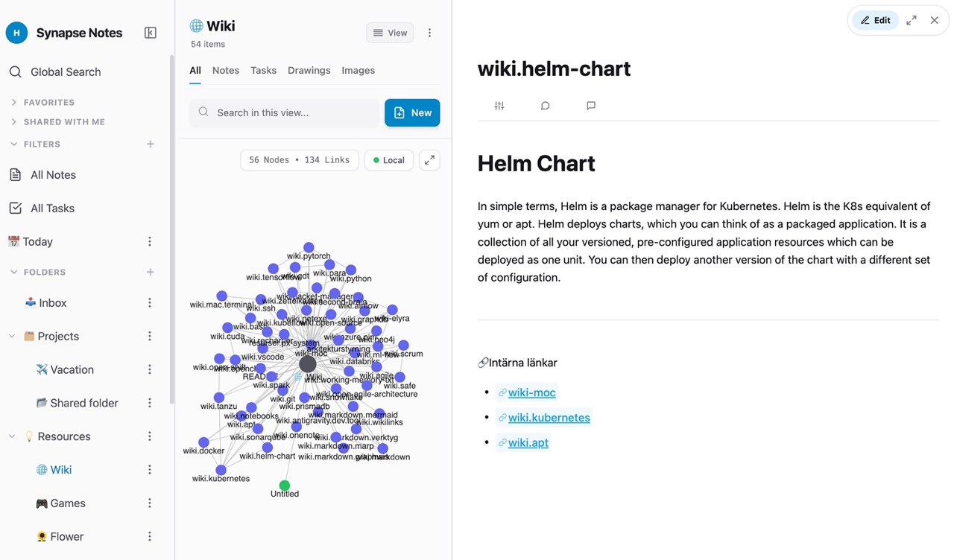Expand graph view with the diagonal arrows icon

(429, 159)
